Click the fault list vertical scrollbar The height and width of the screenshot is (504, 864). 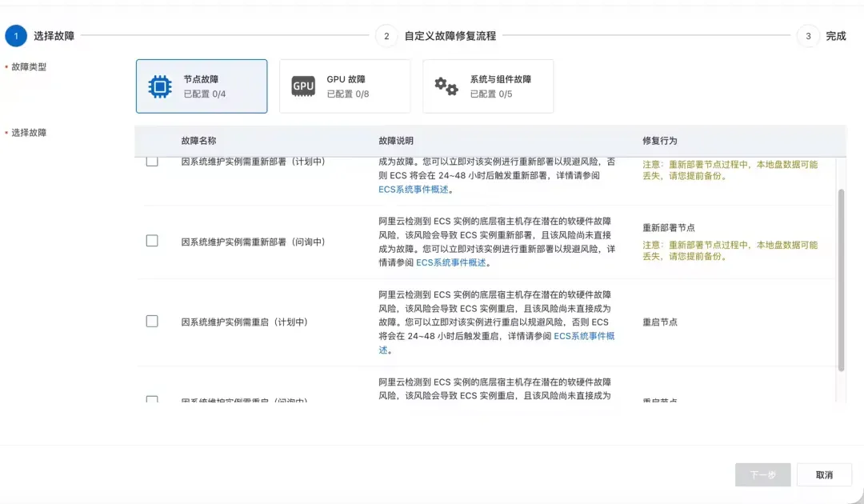click(x=841, y=280)
